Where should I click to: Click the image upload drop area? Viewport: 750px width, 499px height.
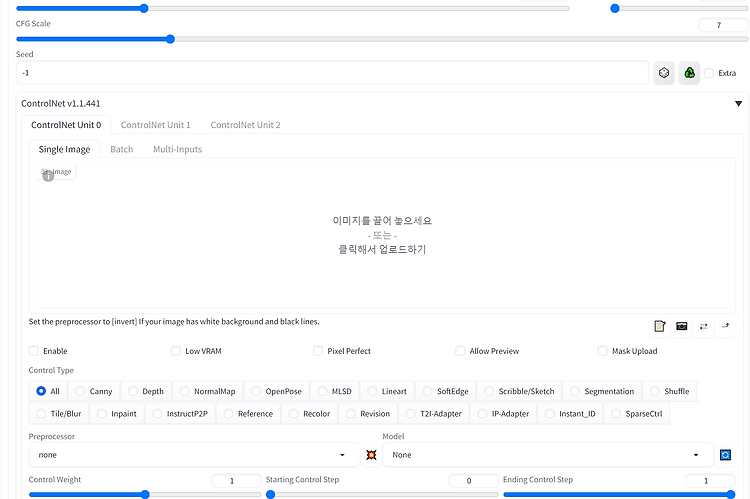[x=382, y=235]
